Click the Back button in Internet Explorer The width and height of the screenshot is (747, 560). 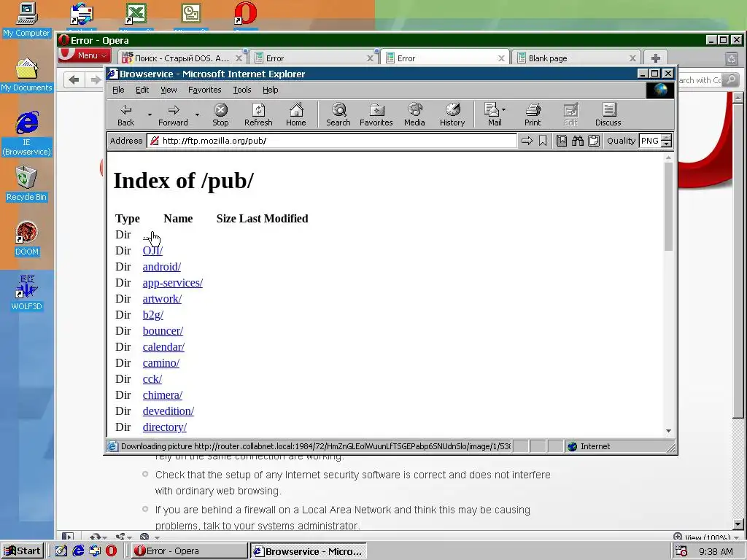tap(125, 115)
